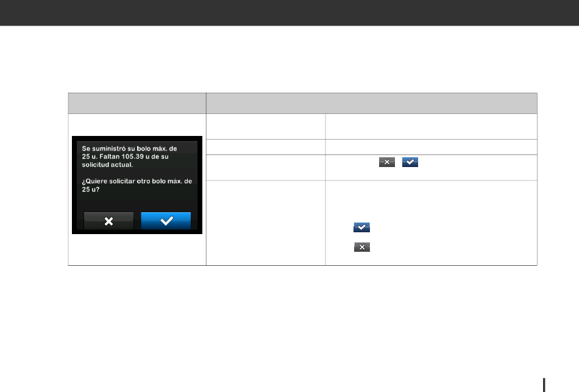
Task: Select the text "Faltan 105.39 u de su solicitud actual"
Action: click(126, 160)
